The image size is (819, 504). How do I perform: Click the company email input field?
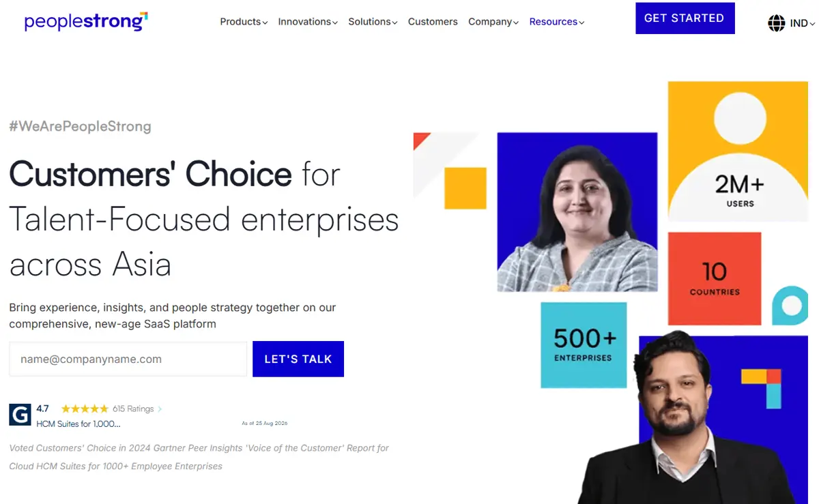coord(128,359)
